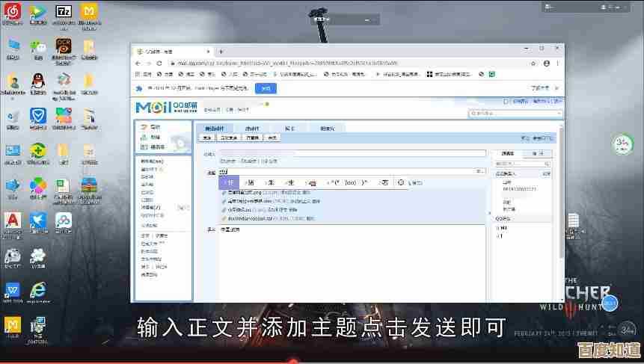Launch WPS Office desktop shortcut
644x364 pixels.
coord(13,291)
